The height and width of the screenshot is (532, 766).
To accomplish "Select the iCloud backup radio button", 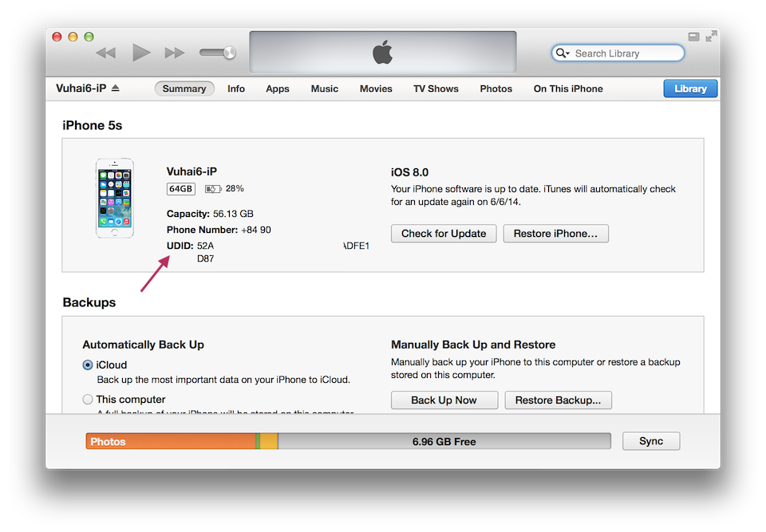I will (x=88, y=365).
